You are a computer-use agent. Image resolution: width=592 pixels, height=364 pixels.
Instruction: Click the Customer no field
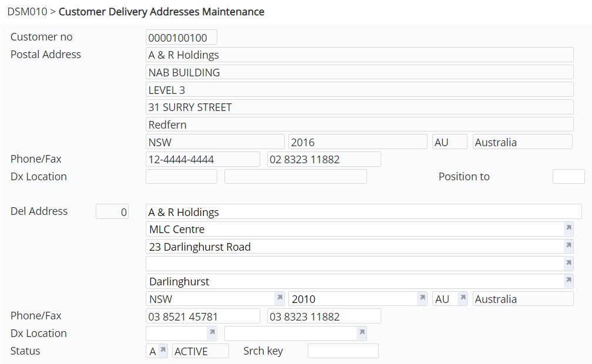(181, 38)
